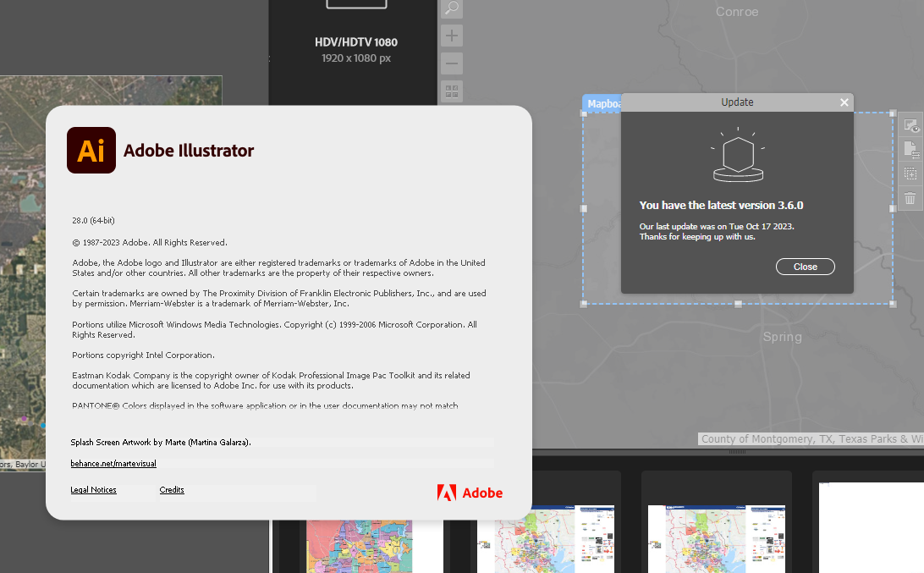
Task: Click the Mapboard panel title label
Action: tap(604, 102)
